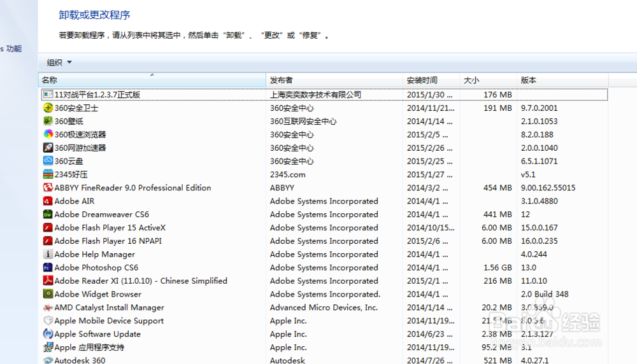This screenshot has height=364, width=637.
Task: Click version 9.00.162.55015 cell
Action: click(x=548, y=188)
